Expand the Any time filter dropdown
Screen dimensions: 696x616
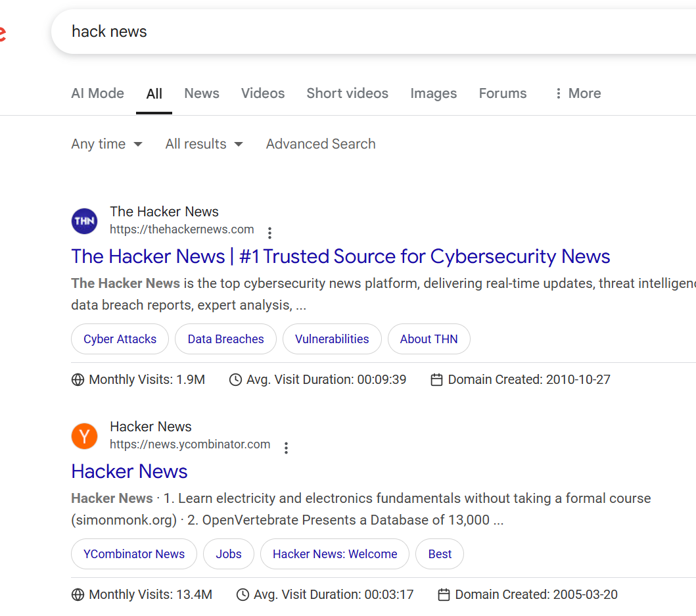(106, 144)
